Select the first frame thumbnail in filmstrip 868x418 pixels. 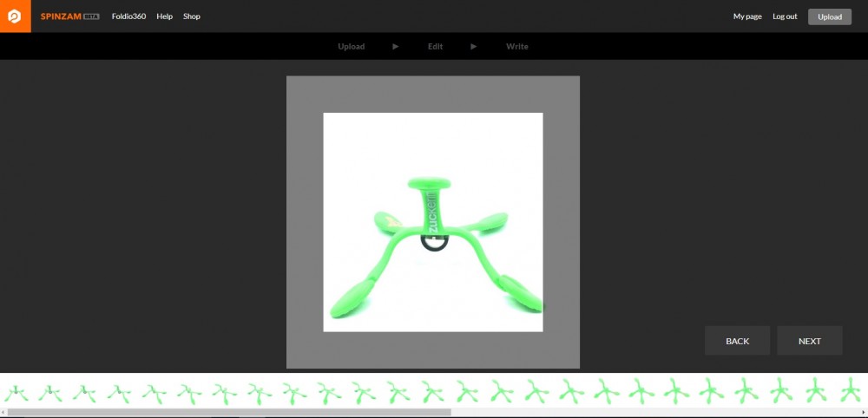click(16, 392)
